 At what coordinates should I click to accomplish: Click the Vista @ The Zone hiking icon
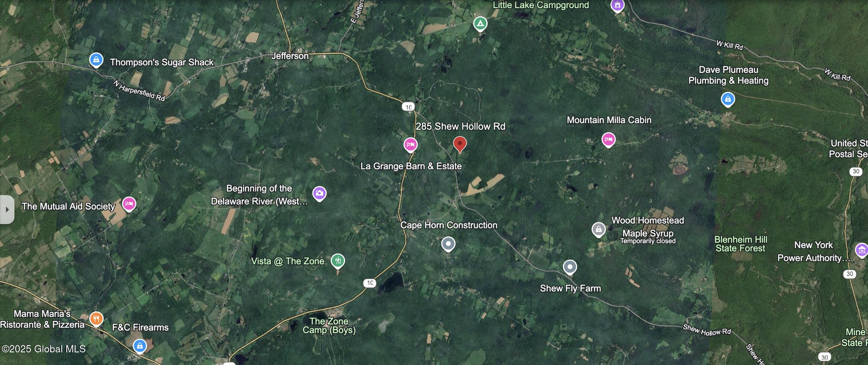tap(338, 261)
